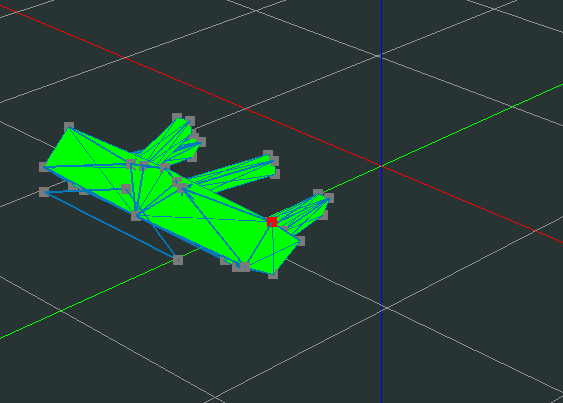Select the red highlighted vertex handle
Viewport: 563px width, 403px height.
coord(272,222)
